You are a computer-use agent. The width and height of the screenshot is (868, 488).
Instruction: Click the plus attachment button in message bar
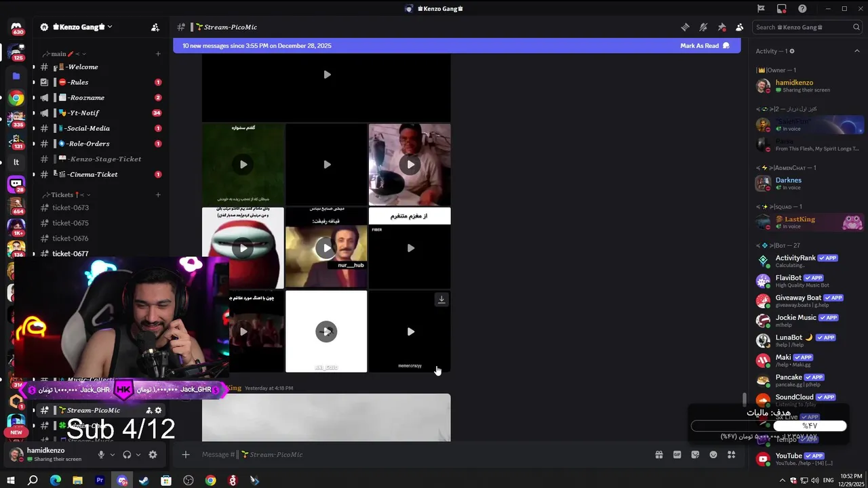(x=186, y=455)
